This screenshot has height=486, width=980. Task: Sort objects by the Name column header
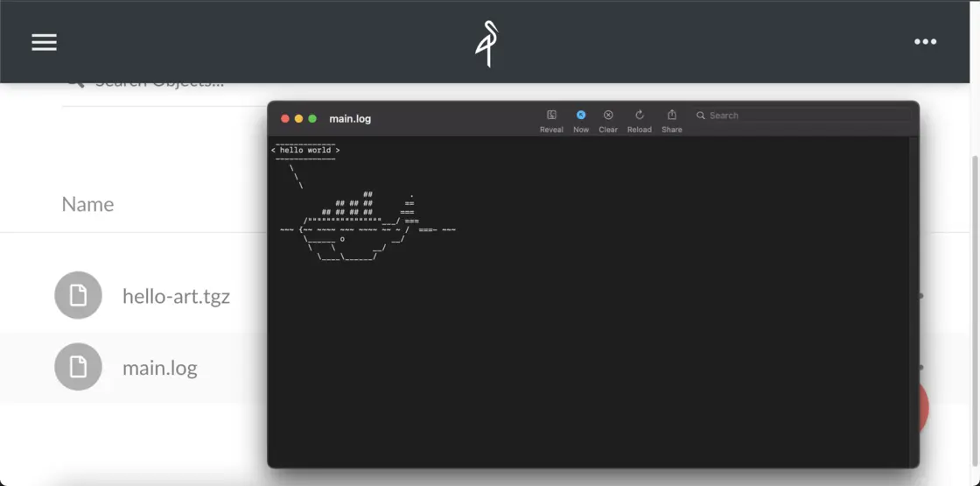tap(87, 204)
